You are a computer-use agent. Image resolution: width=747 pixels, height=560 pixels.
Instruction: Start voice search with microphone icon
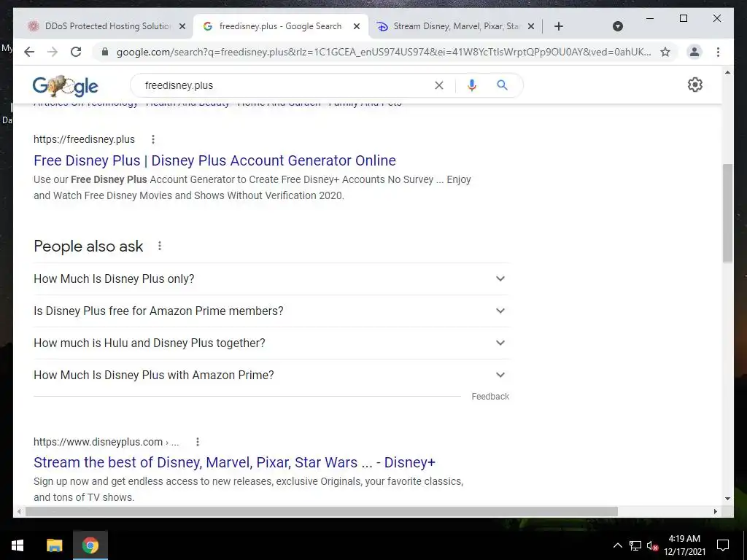tap(472, 85)
